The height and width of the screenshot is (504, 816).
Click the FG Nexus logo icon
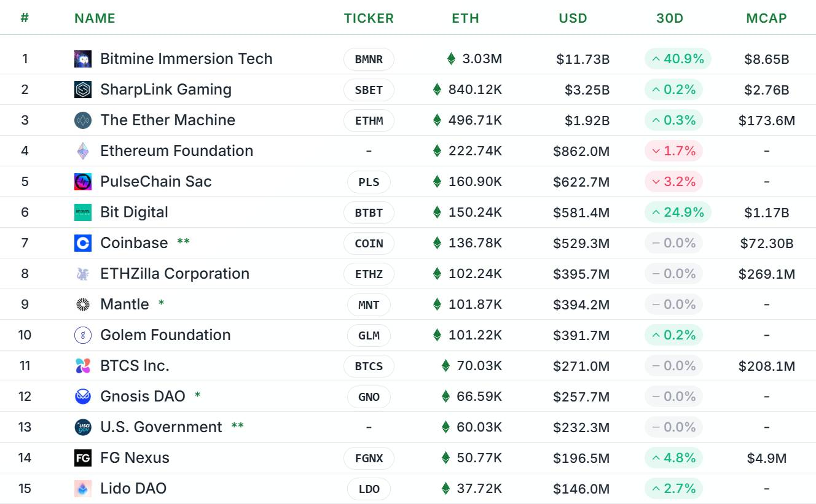pos(83,458)
